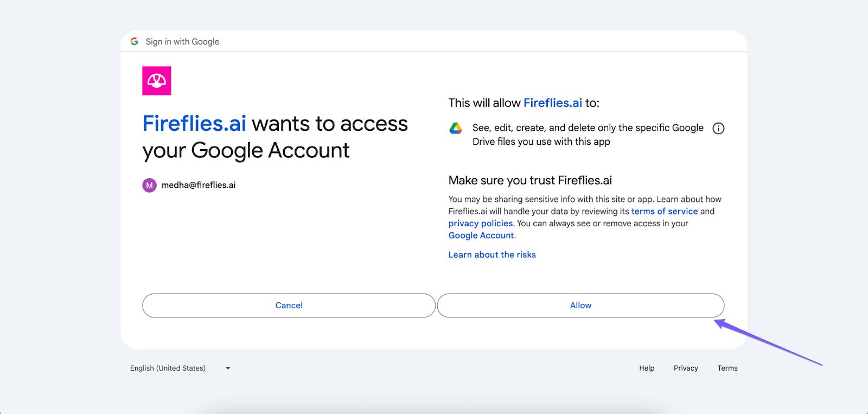Open the permission info circle icon
Image resolution: width=868 pixels, height=414 pixels.
pos(718,129)
